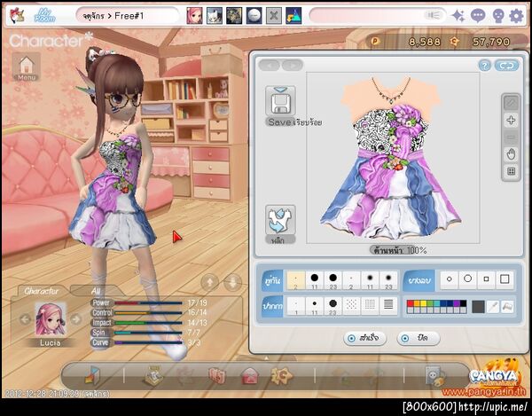Select hard brush size 23
The width and height of the screenshot is (532, 416).
point(332,280)
